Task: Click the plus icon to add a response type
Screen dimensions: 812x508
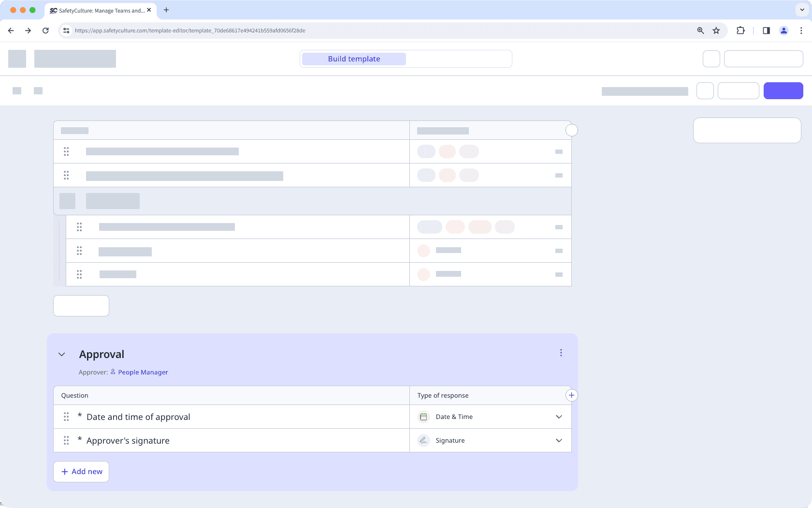Action: click(571, 395)
